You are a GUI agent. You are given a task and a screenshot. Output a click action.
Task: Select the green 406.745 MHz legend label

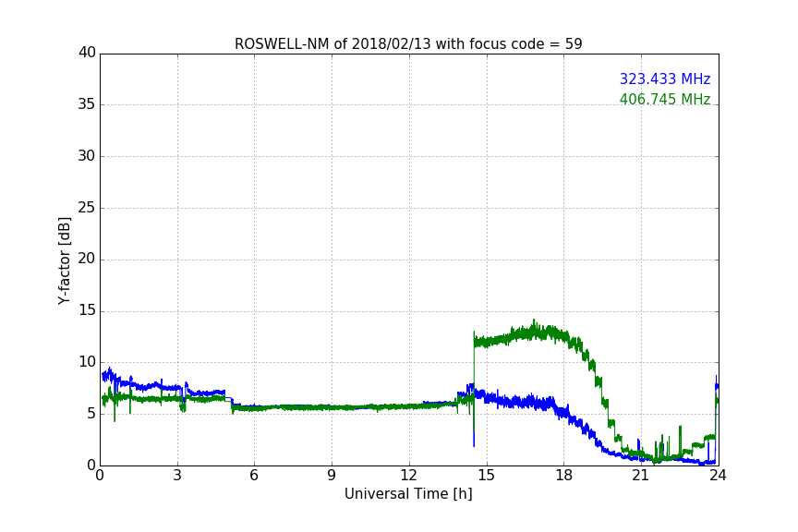[x=665, y=99]
